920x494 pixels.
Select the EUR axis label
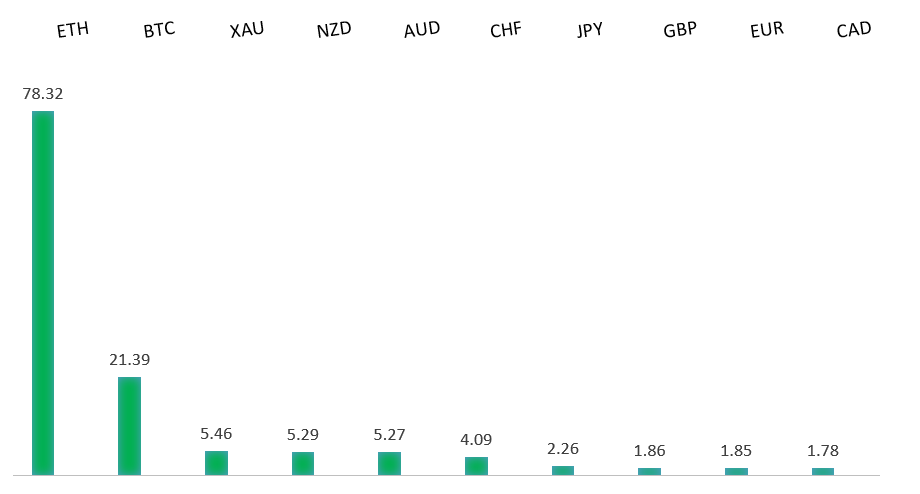click(766, 30)
